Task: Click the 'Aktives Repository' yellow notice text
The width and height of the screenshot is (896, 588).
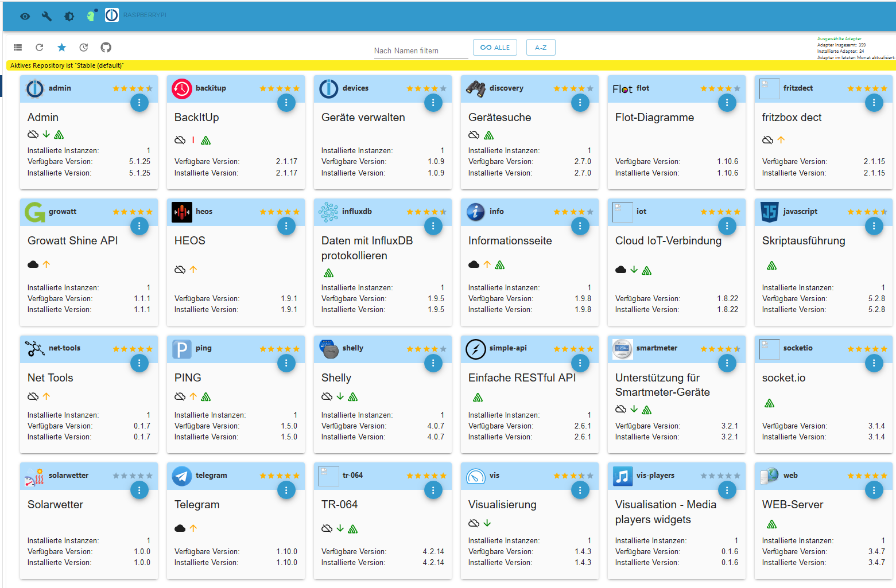Action: pyautogui.click(x=67, y=65)
